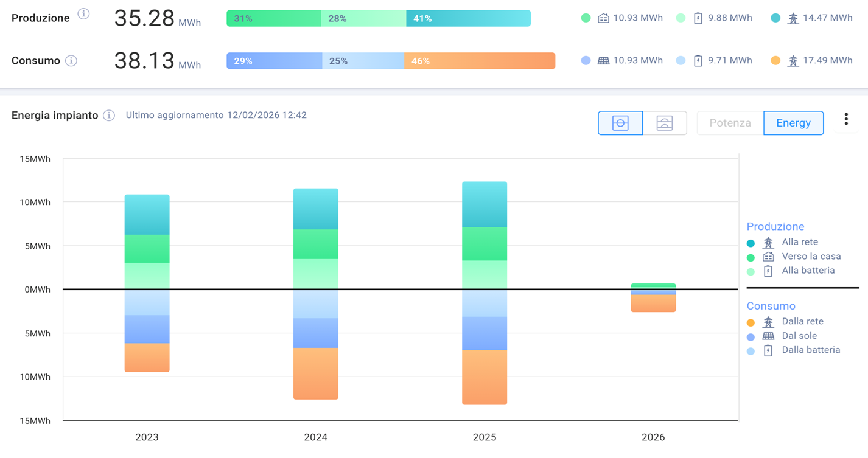
Task: Hide the Alla batteria production series
Action: (808, 271)
